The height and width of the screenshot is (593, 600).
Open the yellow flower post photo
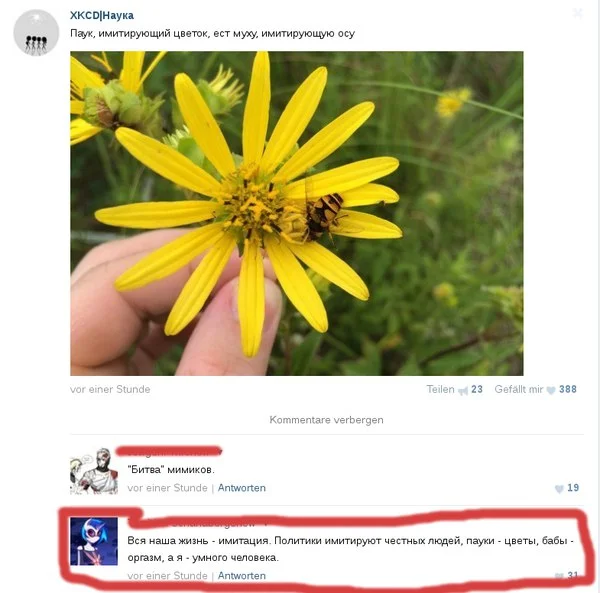coord(297,213)
